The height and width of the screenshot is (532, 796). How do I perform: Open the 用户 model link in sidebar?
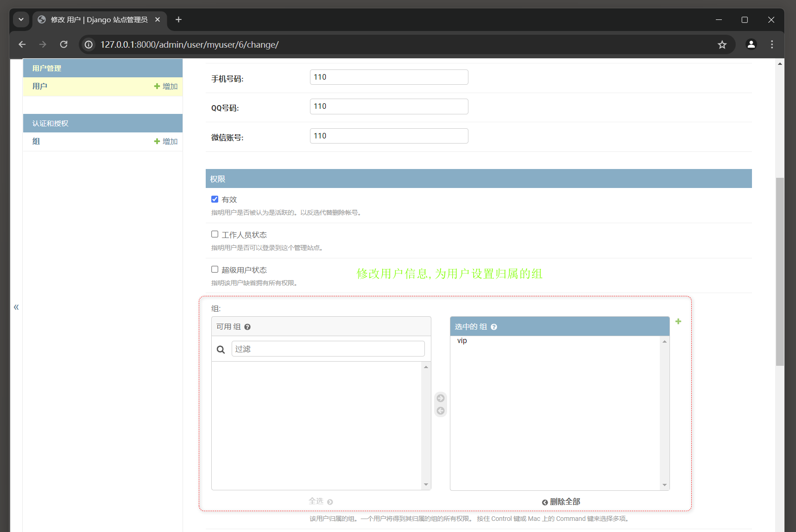[x=40, y=86]
